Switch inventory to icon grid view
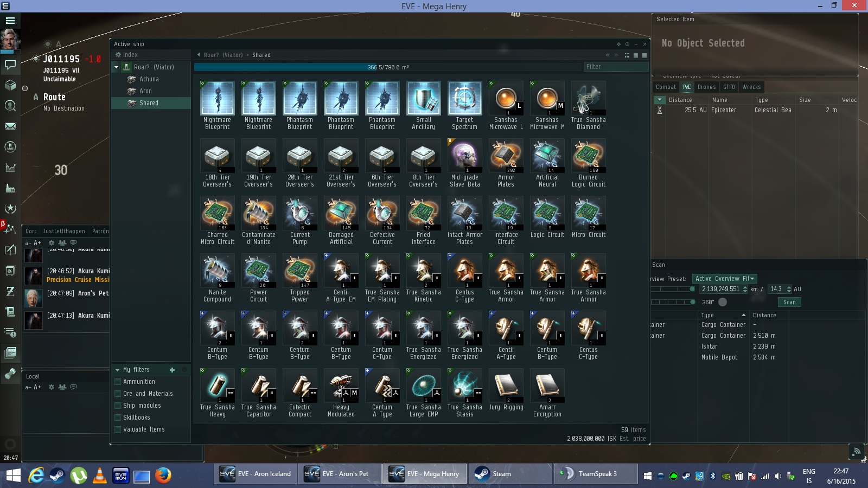868x488 pixels. tap(627, 55)
